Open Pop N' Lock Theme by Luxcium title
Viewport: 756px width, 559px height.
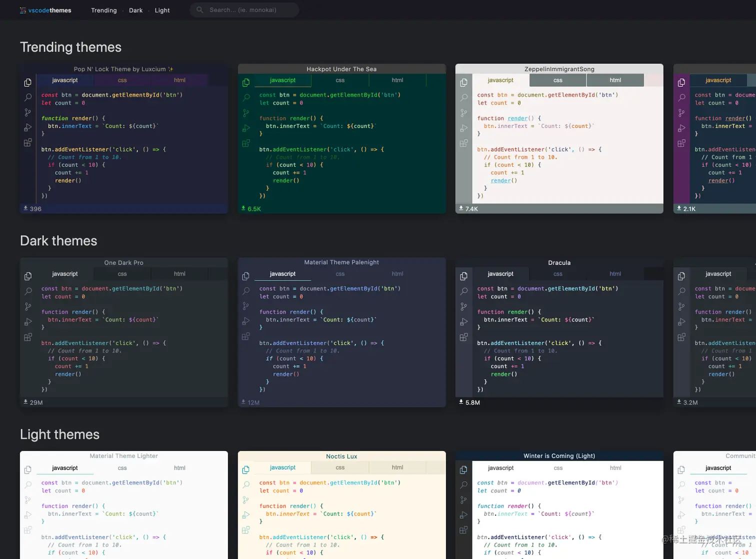(123, 69)
